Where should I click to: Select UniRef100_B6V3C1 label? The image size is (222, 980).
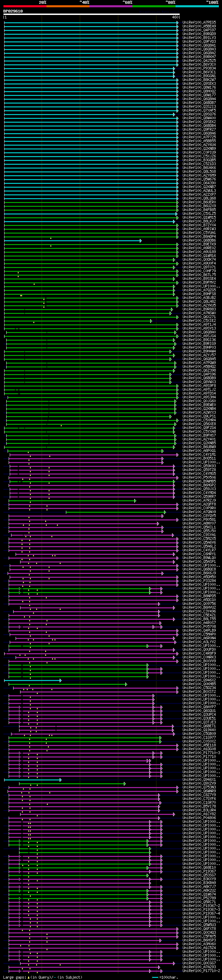click(199, 72)
